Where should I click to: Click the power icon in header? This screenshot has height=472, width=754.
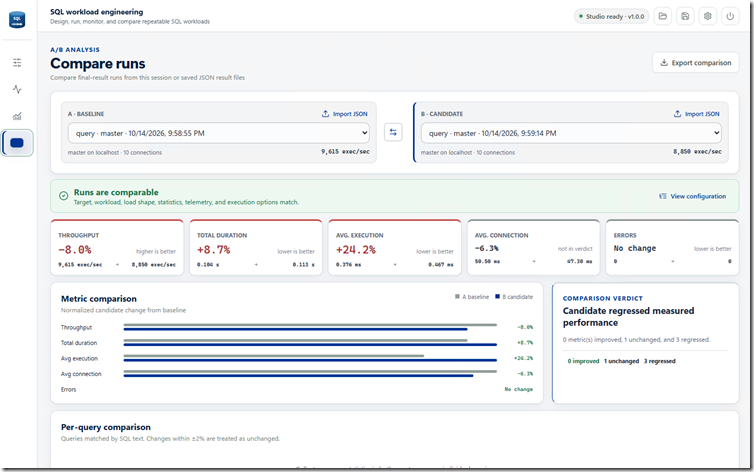pos(730,16)
